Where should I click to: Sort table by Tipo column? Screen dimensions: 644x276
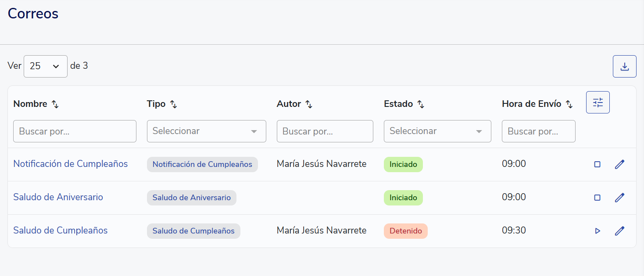(x=173, y=104)
